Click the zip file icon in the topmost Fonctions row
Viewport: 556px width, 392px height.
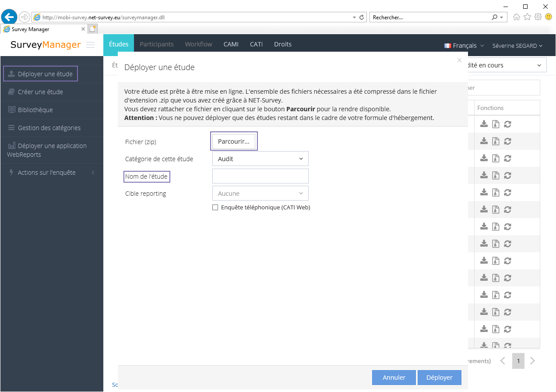pos(496,124)
